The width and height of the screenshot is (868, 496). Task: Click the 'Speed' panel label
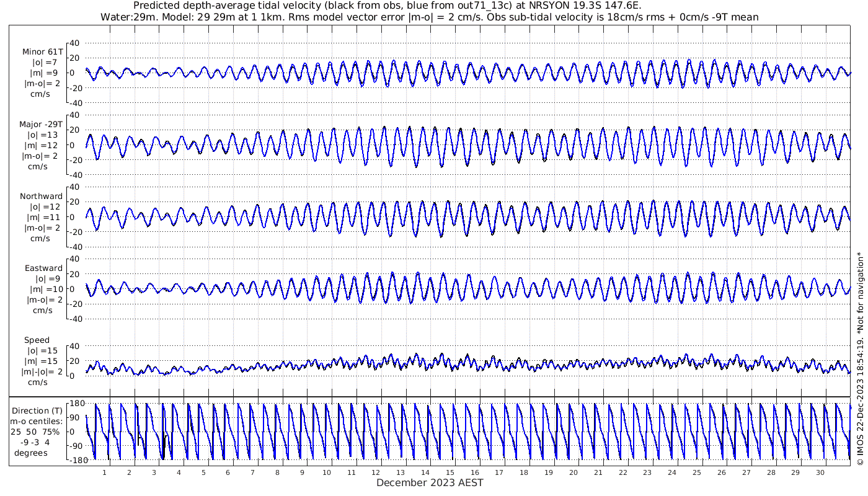point(37,340)
